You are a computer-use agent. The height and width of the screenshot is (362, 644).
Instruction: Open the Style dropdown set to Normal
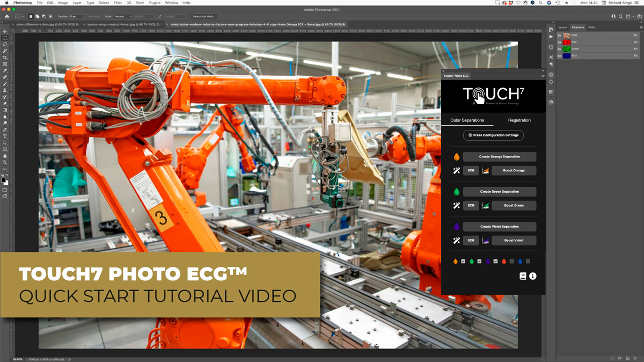tap(123, 17)
